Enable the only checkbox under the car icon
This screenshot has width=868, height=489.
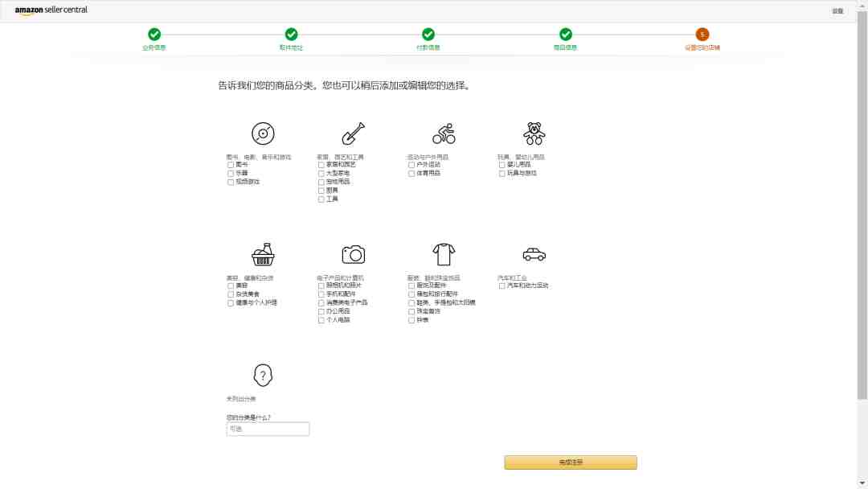[x=502, y=286]
